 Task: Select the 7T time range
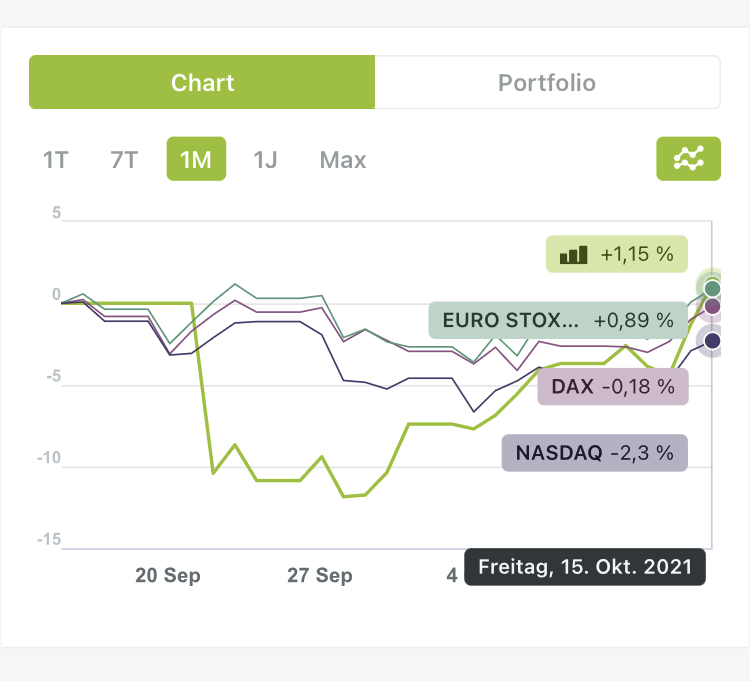point(124,160)
